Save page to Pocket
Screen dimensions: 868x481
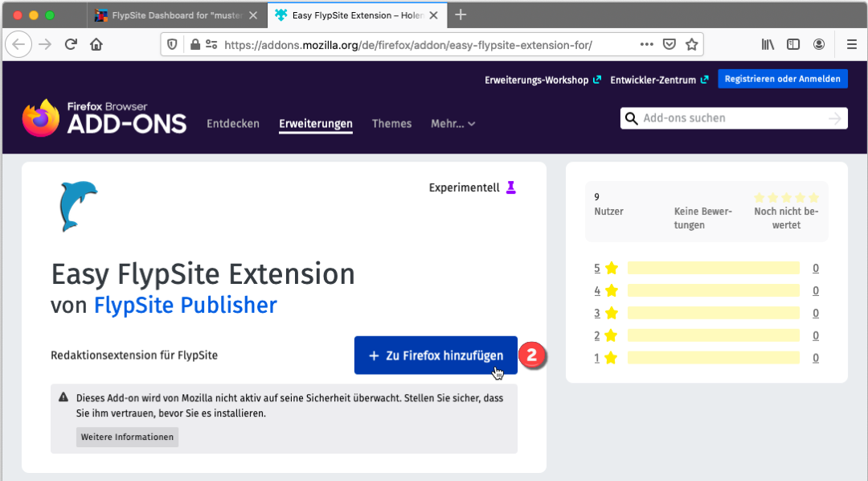point(669,44)
